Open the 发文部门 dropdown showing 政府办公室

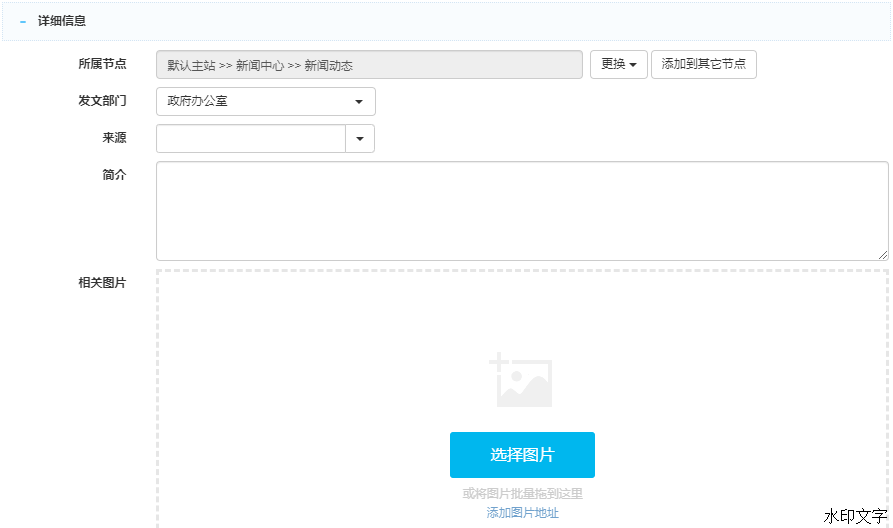[x=265, y=101]
